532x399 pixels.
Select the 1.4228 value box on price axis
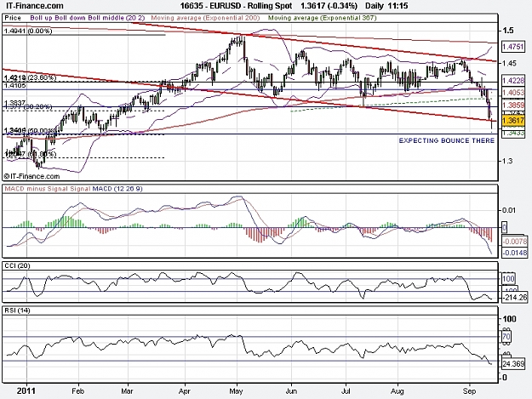click(x=513, y=81)
